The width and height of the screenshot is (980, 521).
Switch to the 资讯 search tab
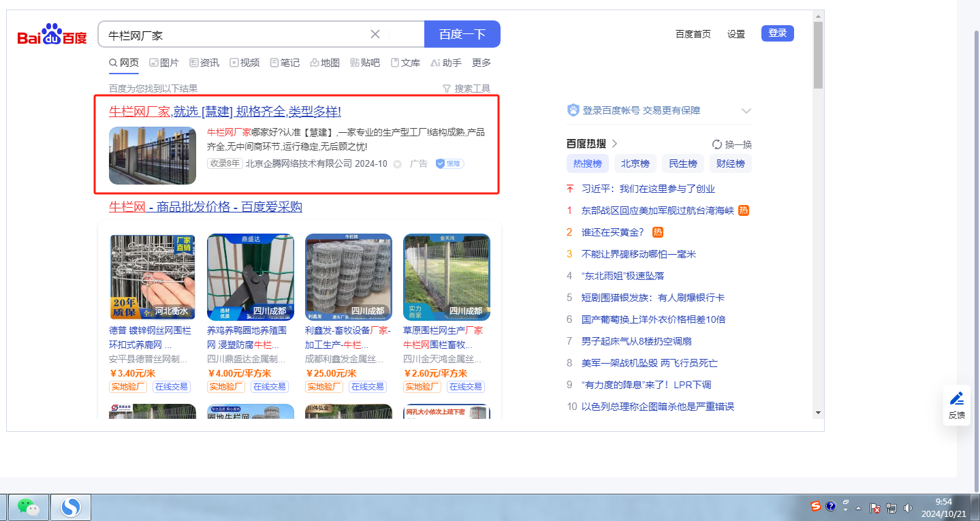pos(204,63)
